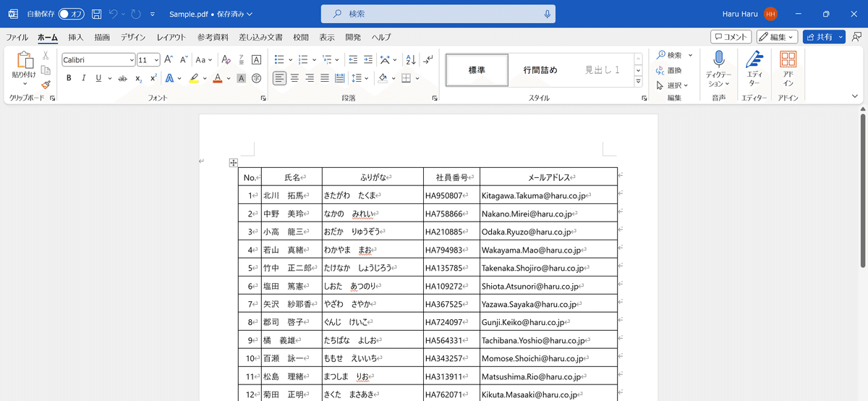Open the Add-ins (アドイン) button
The height and width of the screenshot is (401, 868).
click(x=788, y=70)
